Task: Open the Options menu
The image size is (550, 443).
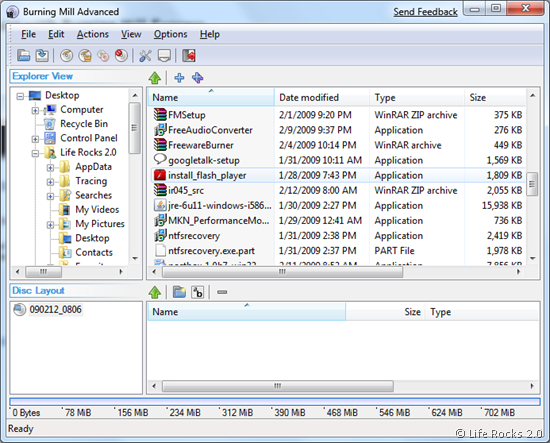Action: (x=170, y=34)
